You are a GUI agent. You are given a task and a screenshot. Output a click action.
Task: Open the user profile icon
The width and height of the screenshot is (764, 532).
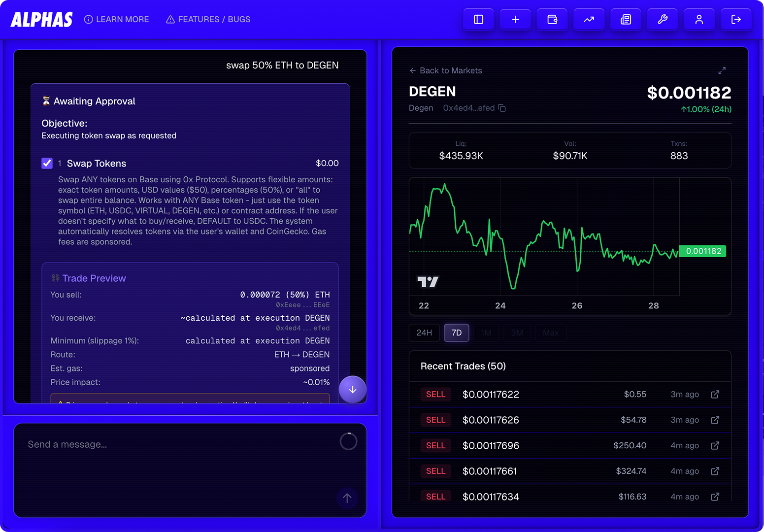tap(699, 20)
